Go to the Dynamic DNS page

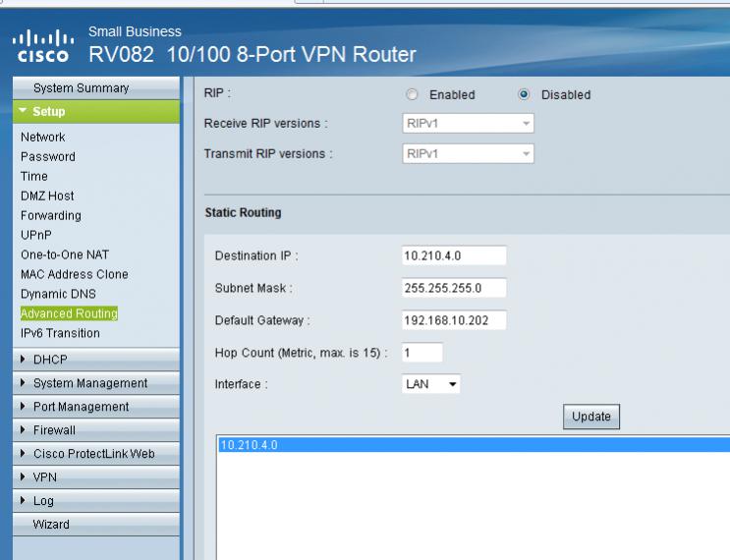click(x=58, y=294)
